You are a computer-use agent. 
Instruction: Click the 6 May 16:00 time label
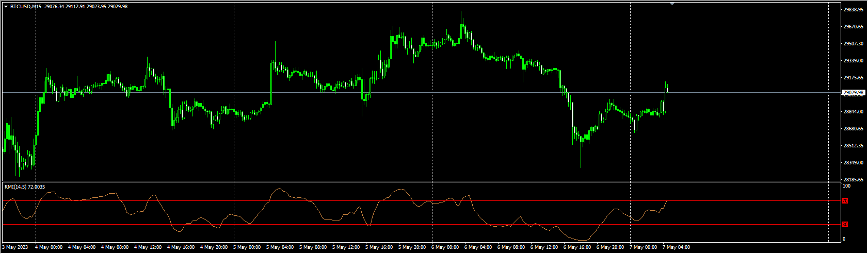pyautogui.click(x=578, y=247)
